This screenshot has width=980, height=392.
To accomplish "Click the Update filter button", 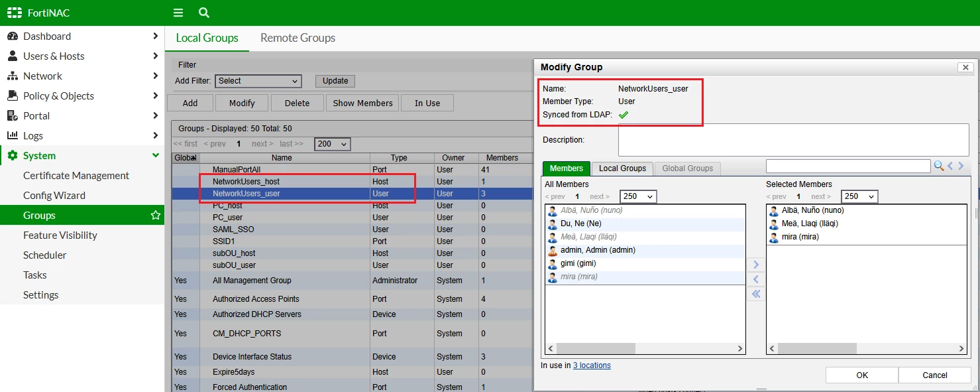I will [x=335, y=81].
